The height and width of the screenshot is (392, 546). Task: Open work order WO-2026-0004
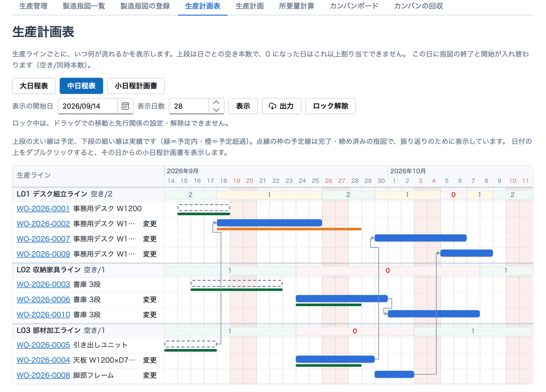click(x=43, y=360)
